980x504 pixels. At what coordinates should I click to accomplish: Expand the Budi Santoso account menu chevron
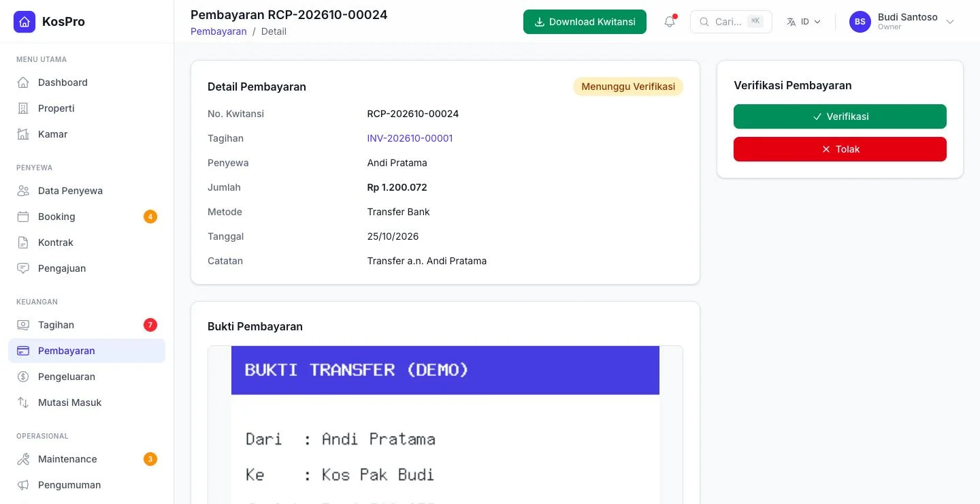(x=950, y=22)
